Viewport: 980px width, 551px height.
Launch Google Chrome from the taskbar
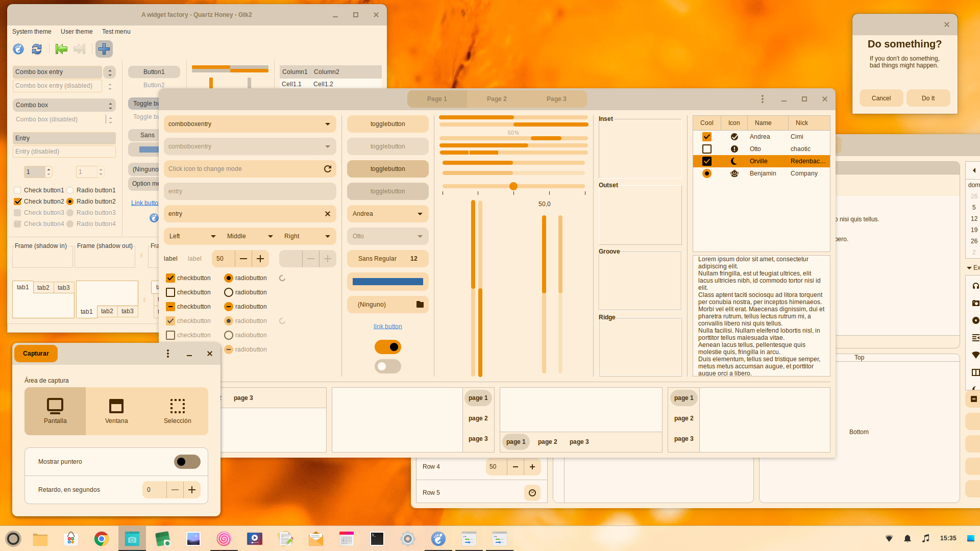coord(102,539)
